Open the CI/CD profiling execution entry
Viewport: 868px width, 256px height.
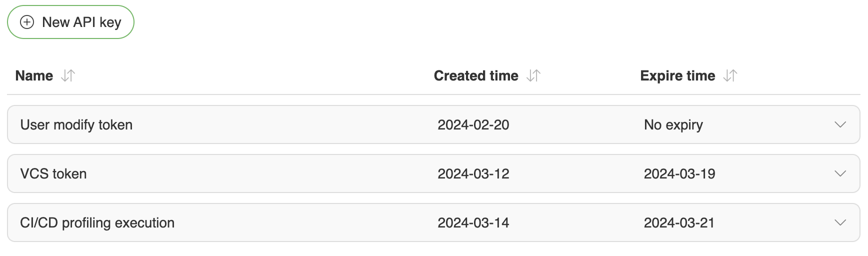click(97, 222)
